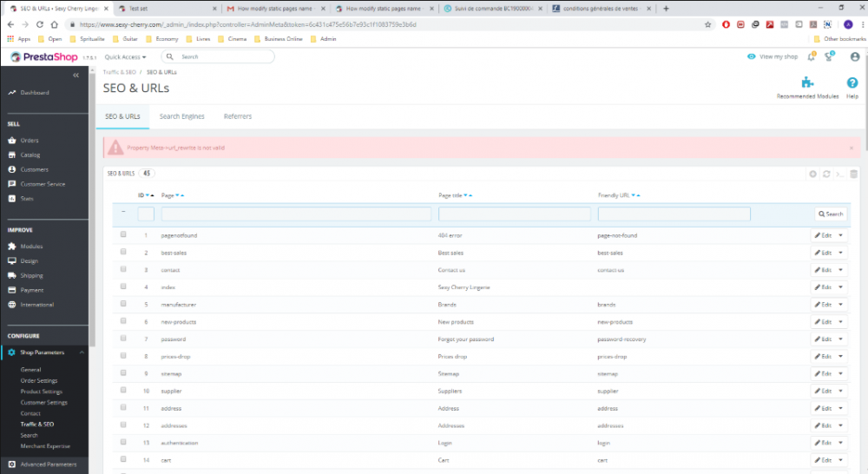The image size is (868, 474).
Task: Edit the sitemap page row
Action: point(823,374)
